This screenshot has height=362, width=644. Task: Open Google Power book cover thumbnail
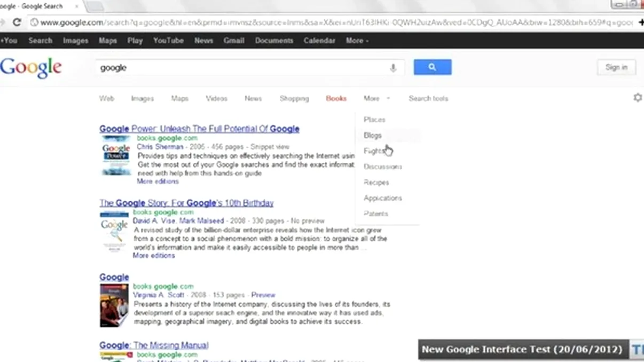(116, 156)
